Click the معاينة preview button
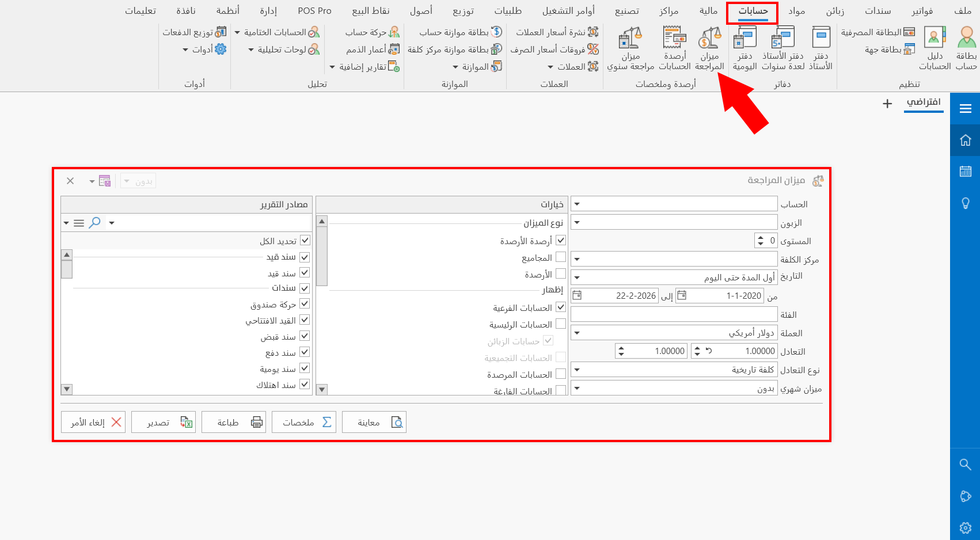The height and width of the screenshot is (540, 980). point(374,422)
